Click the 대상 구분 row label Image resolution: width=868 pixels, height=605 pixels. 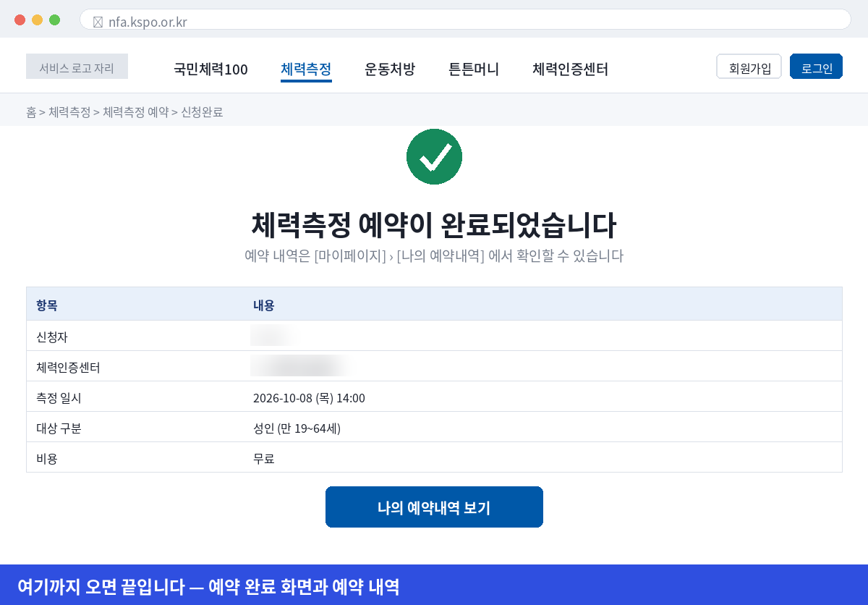(59, 428)
